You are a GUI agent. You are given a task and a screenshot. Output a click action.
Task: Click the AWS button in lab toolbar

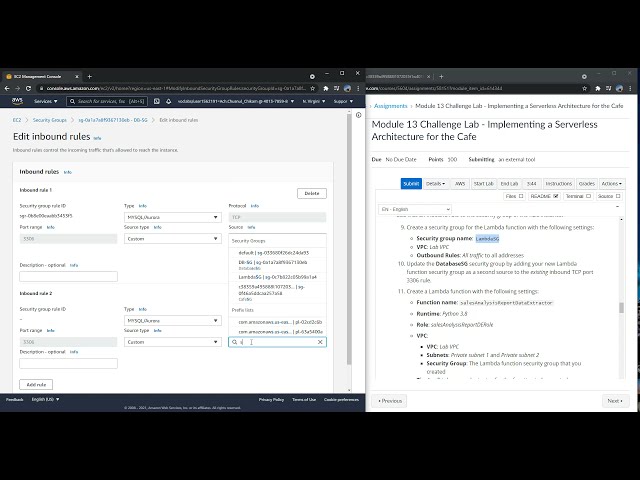460,184
